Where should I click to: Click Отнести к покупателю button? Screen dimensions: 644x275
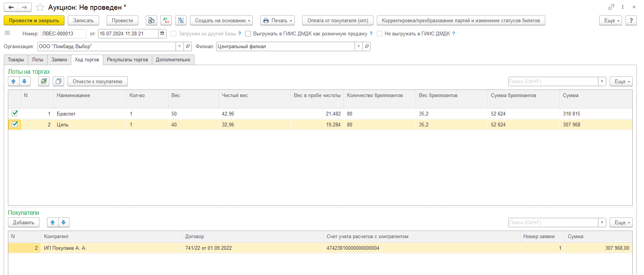[x=98, y=81]
